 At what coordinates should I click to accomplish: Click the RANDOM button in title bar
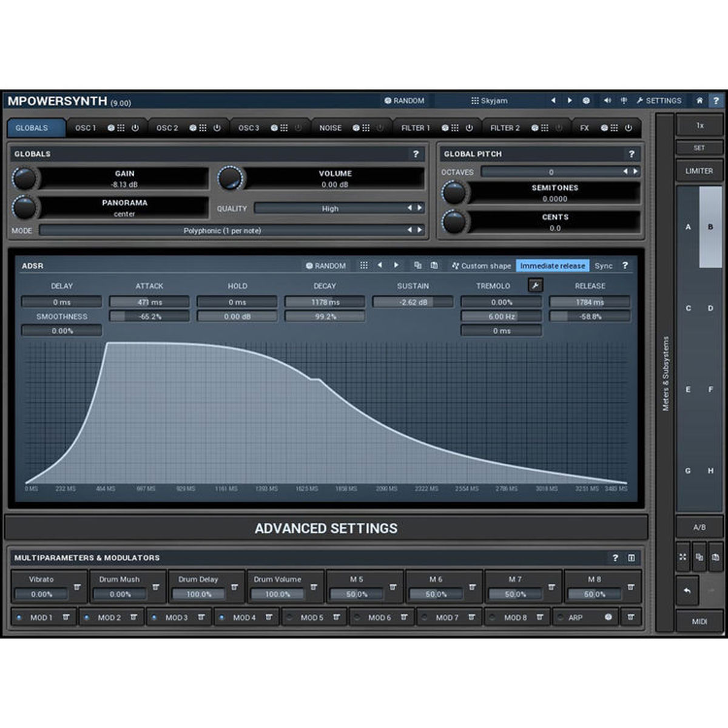pyautogui.click(x=405, y=101)
